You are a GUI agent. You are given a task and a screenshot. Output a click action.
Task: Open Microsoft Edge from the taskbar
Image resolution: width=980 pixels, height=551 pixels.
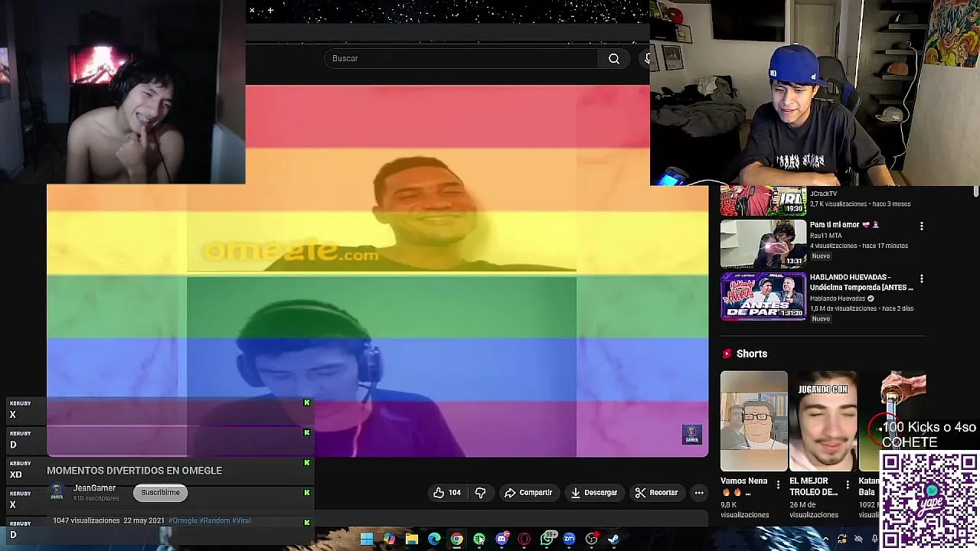pos(434,539)
